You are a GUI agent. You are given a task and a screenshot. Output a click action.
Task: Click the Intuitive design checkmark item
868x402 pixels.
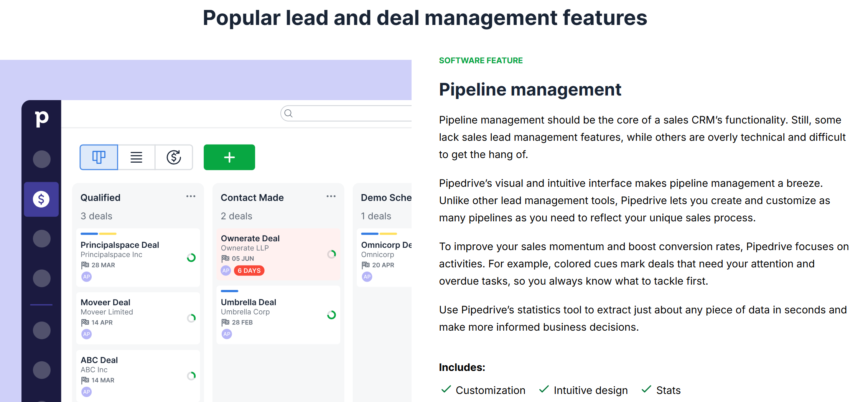coord(583,390)
